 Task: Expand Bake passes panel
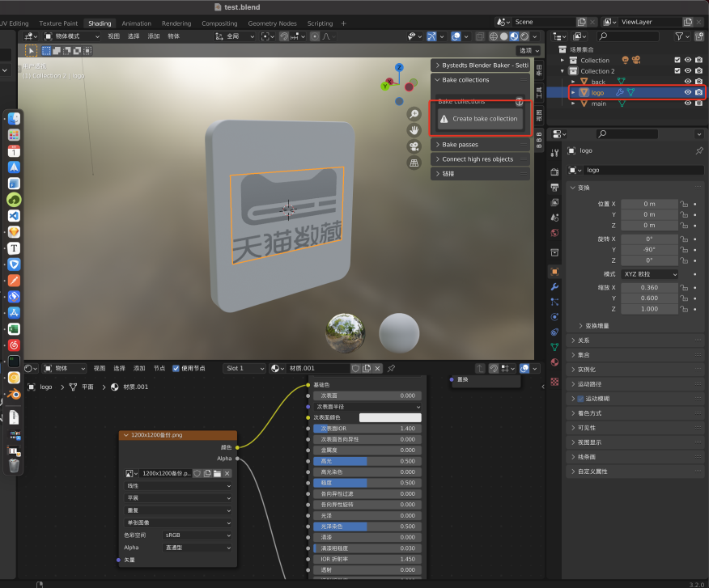point(480,145)
